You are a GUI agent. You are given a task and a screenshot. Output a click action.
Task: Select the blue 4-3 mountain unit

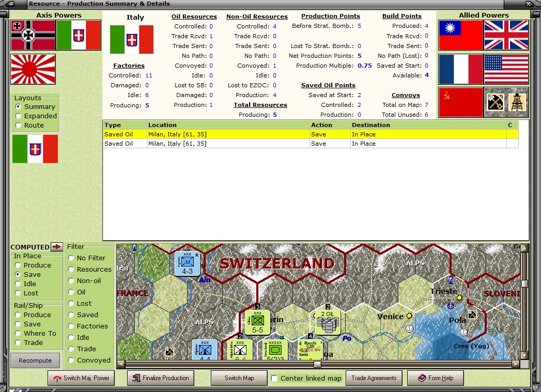187,263
